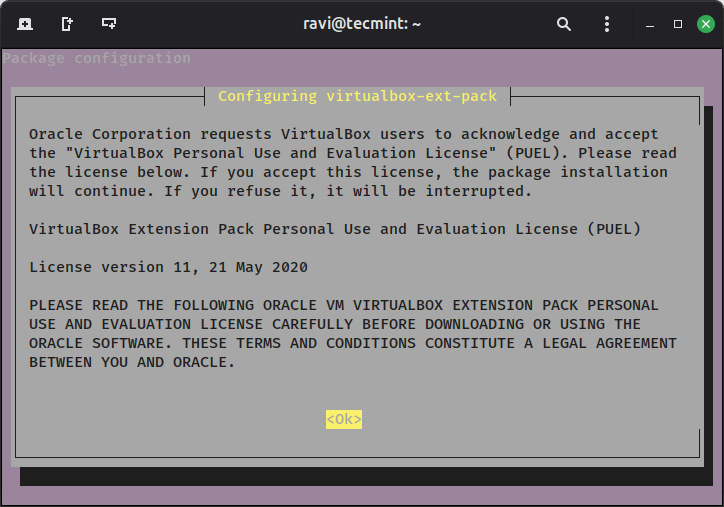
Task: Click the 'USE AND EVALUATION LICENSE CAREFULLY' line
Action: (x=335, y=324)
